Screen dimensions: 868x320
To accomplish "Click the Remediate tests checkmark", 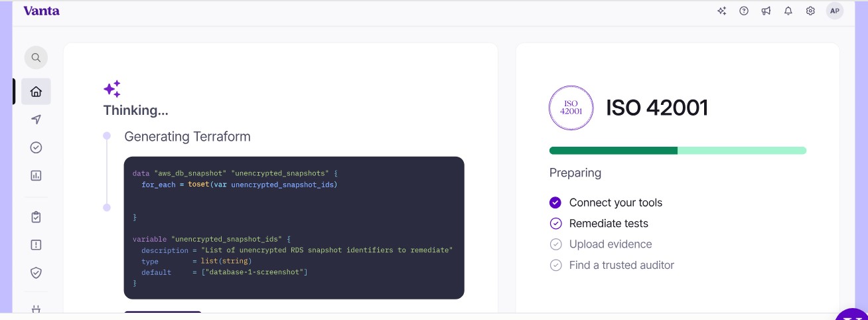I will [x=555, y=224].
